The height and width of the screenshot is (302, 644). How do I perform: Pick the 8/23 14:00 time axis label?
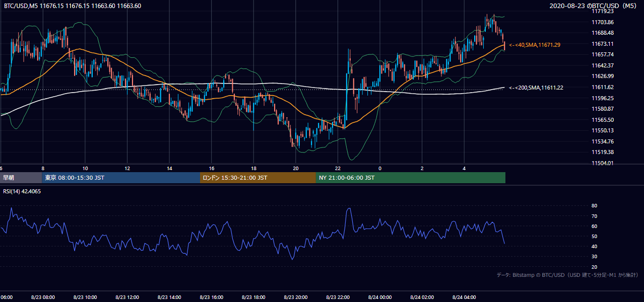(x=169, y=297)
